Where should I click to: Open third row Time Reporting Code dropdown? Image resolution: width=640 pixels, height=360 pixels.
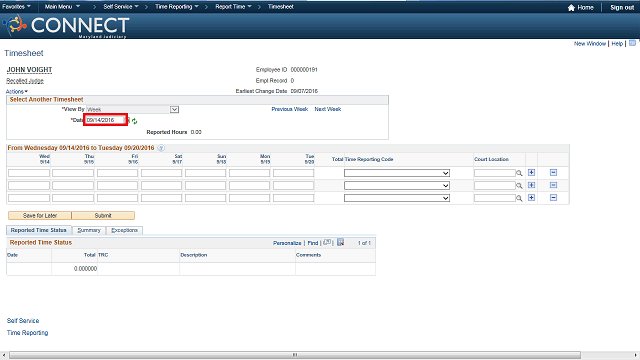coord(397,198)
